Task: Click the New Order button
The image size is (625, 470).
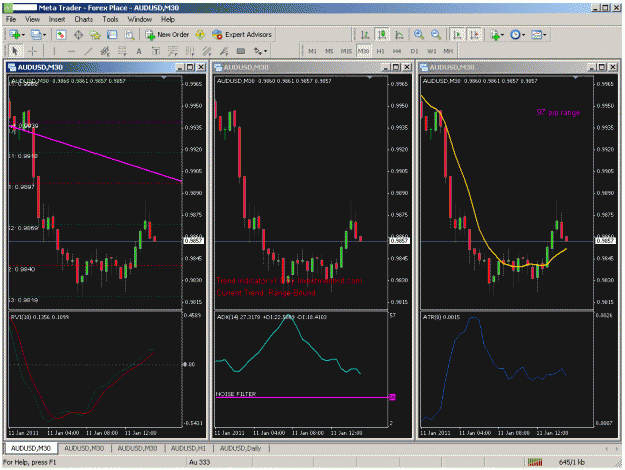Action: pos(167,35)
